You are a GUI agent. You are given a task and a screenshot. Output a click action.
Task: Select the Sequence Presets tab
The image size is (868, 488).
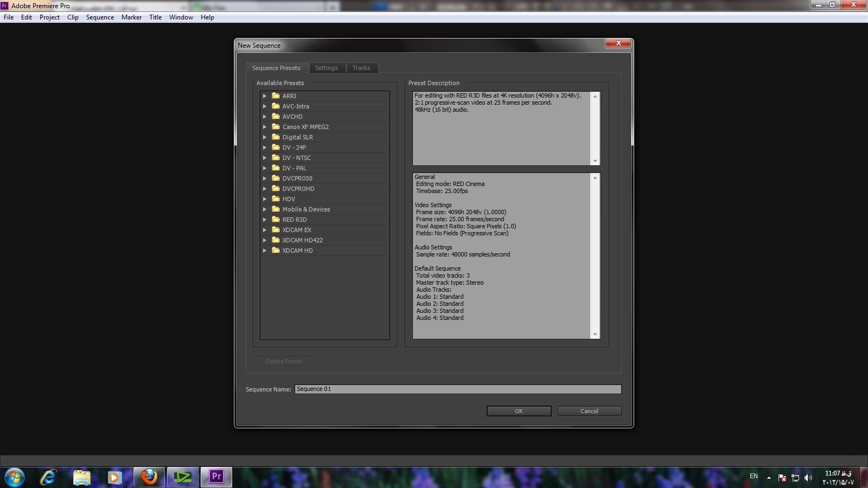coord(276,68)
